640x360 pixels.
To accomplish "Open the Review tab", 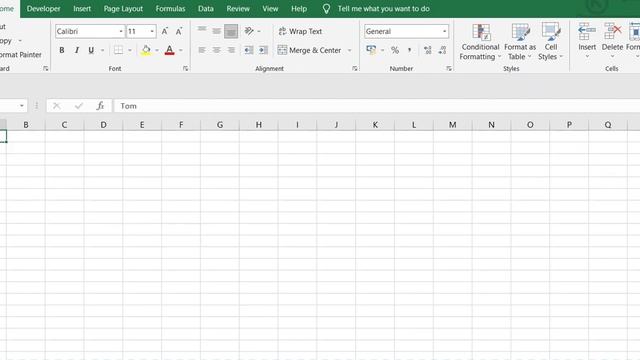I will [x=238, y=9].
